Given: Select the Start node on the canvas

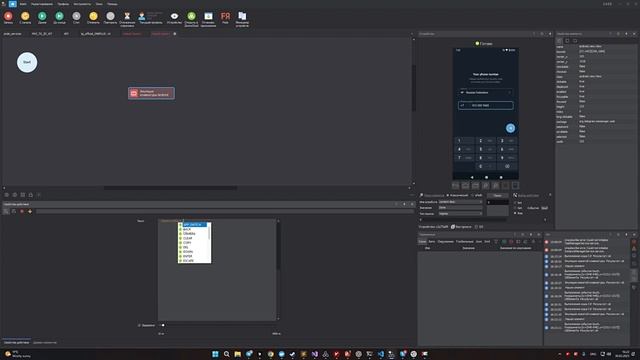Looking at the screenshot, I should pos(27,62).
